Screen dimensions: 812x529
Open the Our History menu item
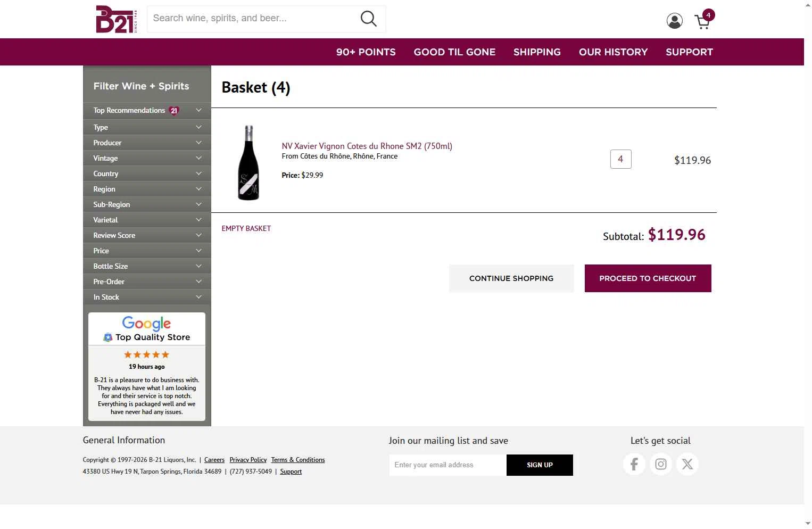pos(613,52)
